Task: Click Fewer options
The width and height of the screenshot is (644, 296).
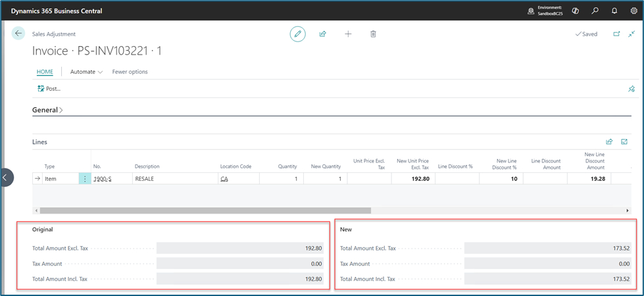Action: tap(130, 72)
